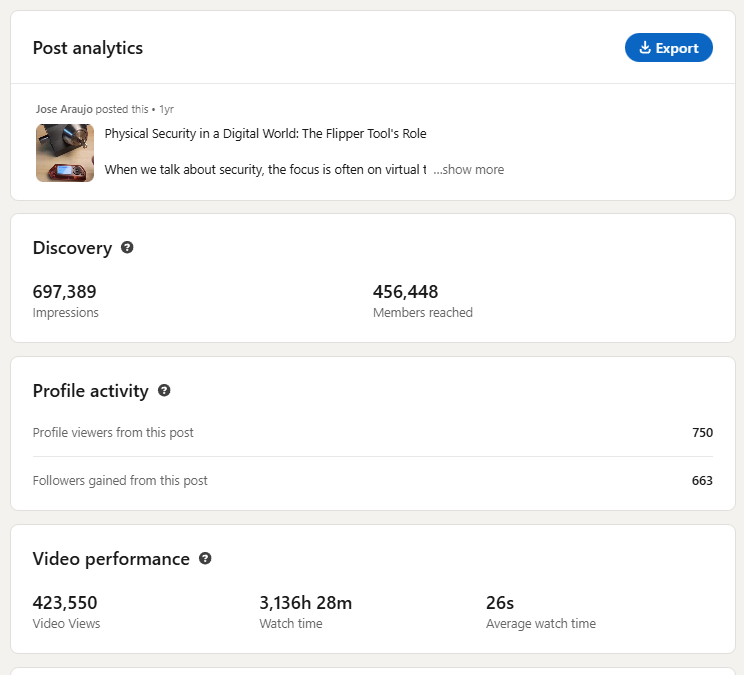Click Profile viewers from this post label

113,433
